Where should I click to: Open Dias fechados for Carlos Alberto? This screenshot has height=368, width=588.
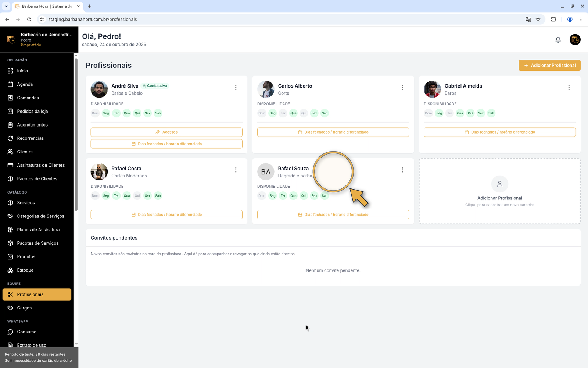tap(333, 132)
